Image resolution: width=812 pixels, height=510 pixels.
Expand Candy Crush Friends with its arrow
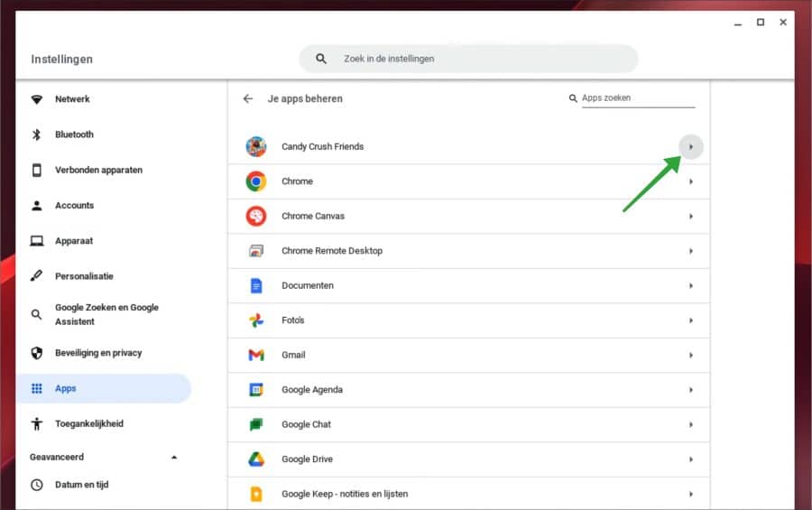[x=691, y=146]
